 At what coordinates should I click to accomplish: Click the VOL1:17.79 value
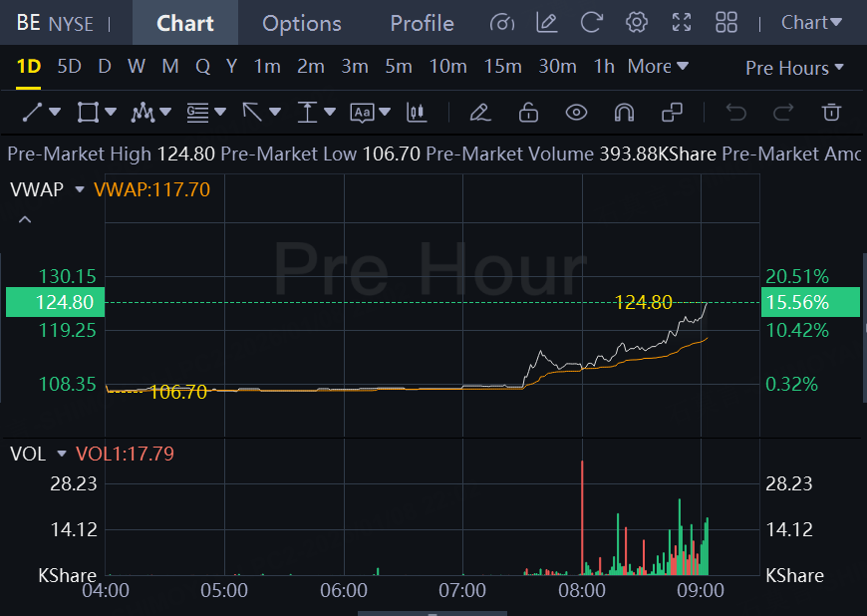pyautogui.click(x=125, y=454)
